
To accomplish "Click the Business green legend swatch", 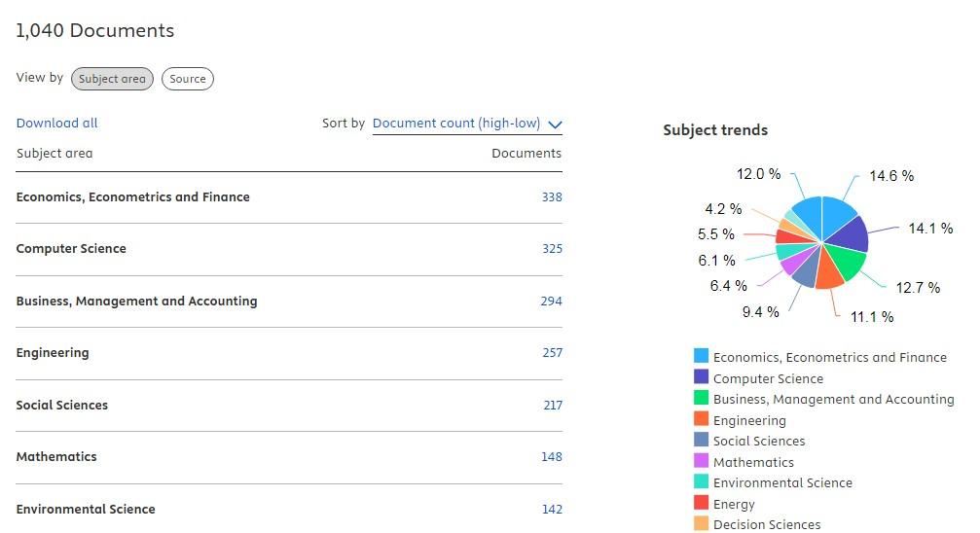I will pyautogui.click(x=702, y=398).
